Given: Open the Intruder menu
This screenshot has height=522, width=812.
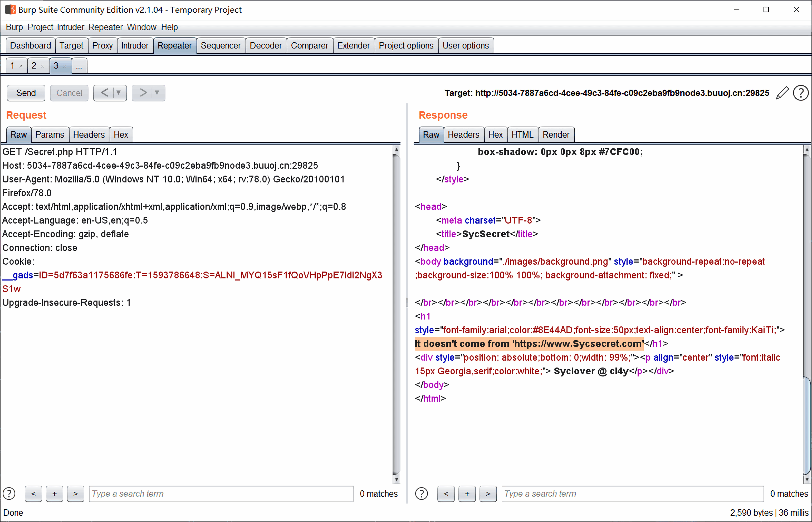Looking at the screenshot, I should [x=70, y=27].
